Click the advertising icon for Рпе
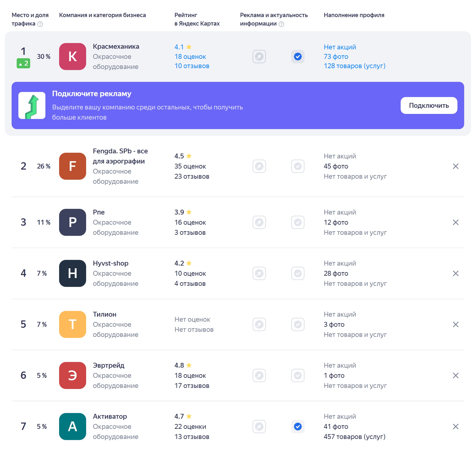 point(259,222)
